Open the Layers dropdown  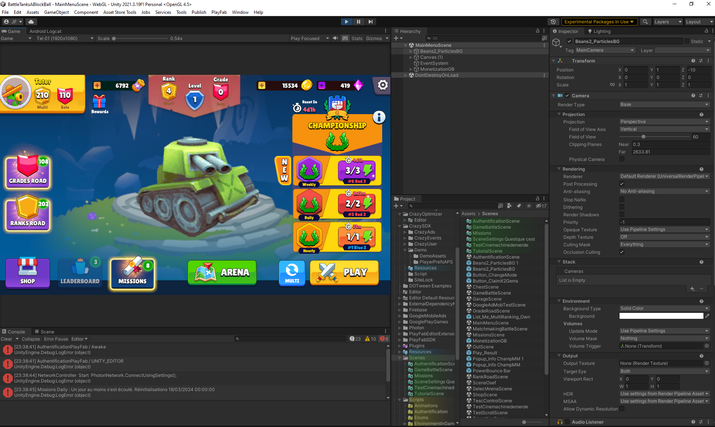(x=667, y=21)
